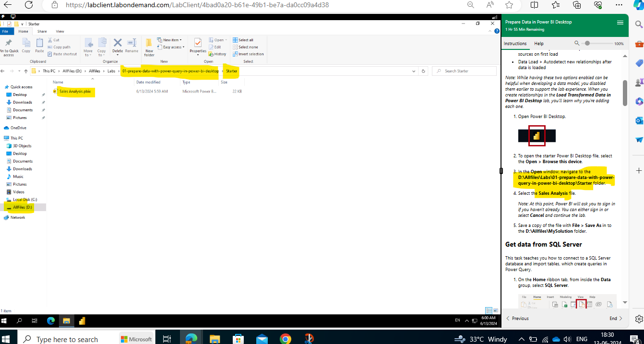The width and height of the screenshot is (644, 344).
Task: Click Invert selection in ribbon
Action: 248,54
